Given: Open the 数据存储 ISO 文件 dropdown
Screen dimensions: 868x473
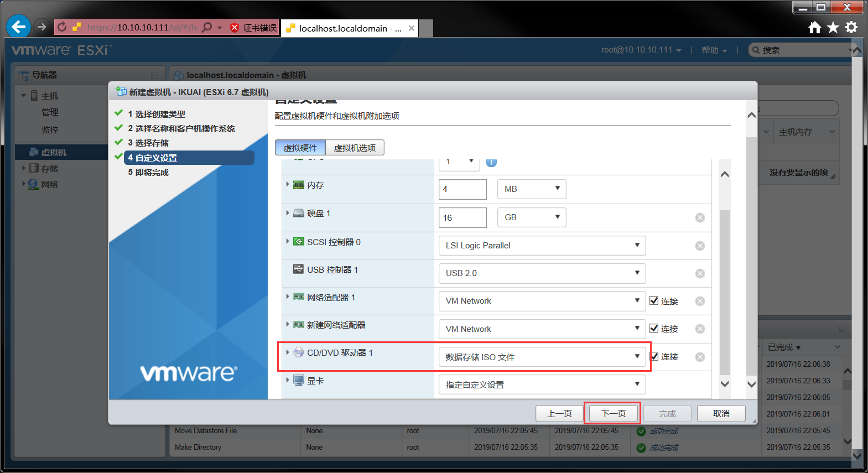Looking at the screenshot, I should pyautogui.click(x=542, y=357).
